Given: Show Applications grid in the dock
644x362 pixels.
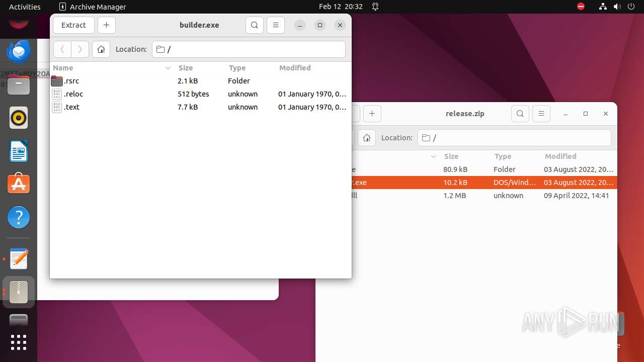Looking at the screenshot, I should tap(19, 342).
